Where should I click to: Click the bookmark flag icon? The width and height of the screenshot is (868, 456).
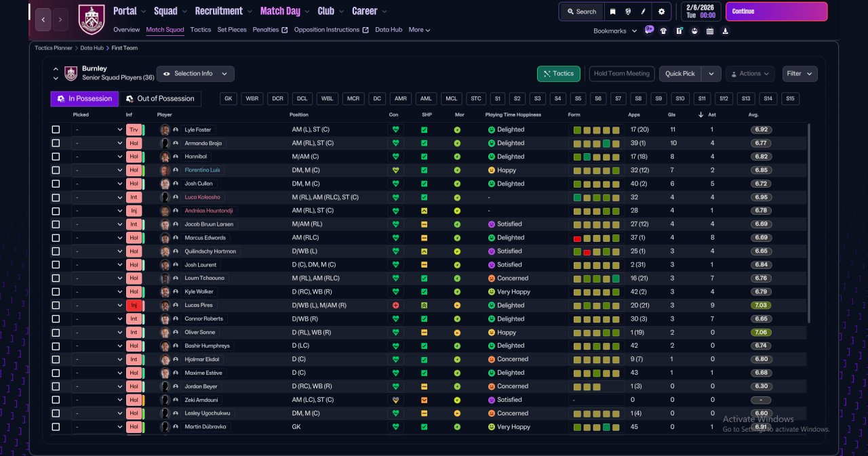[x=612, y=12]
